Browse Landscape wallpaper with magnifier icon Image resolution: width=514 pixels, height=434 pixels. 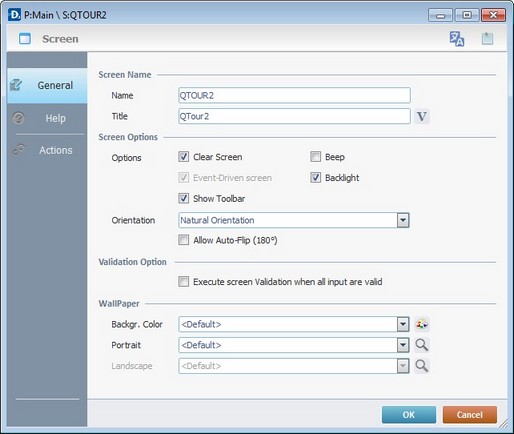[422, 366]
